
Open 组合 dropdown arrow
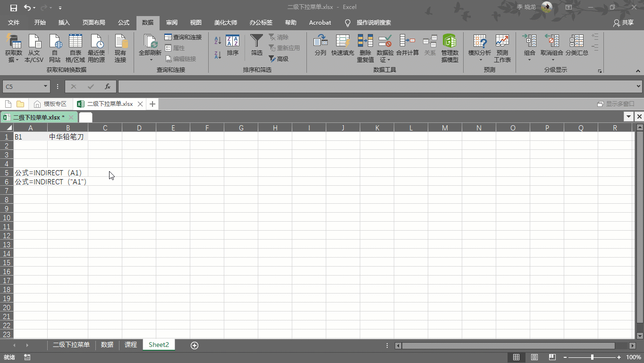(529, 60)
